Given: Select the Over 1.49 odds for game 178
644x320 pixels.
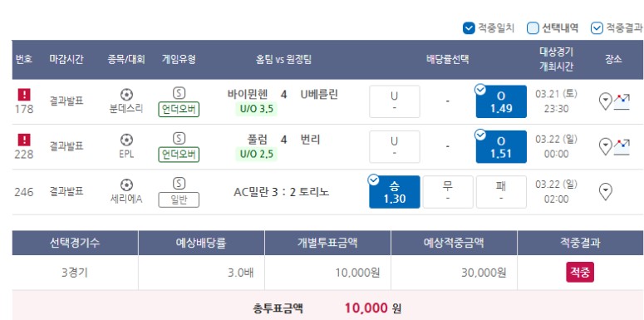Looking at the screenshot, I should [x=501, y=101].
